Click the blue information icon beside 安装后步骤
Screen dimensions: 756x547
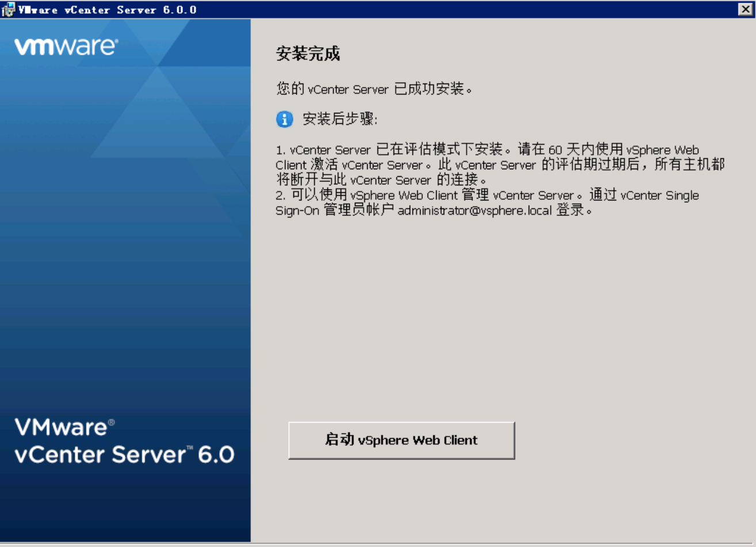click(284, 120)
